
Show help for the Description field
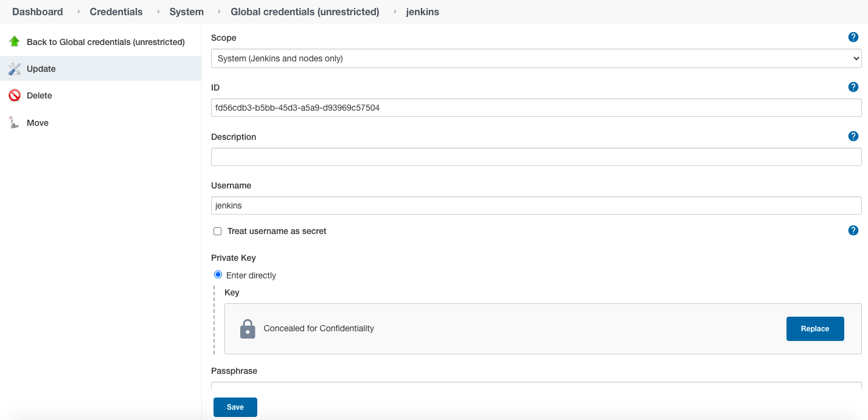point(853,136)
